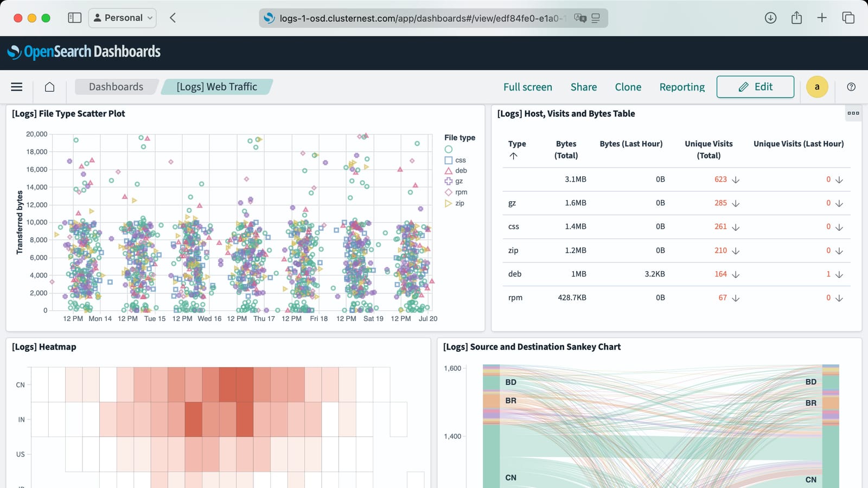Image resolution: width=868 pixels, height=488 pixels.
Task: Go to the Home icon
Action: coord(49,87)
